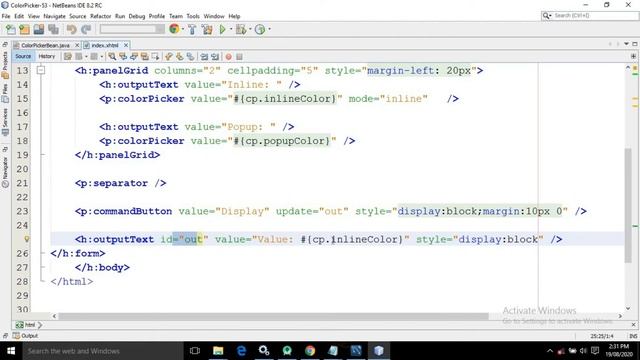Click the Save All toolbar icon
The height and width of the screenshot is (360, 640).
pos(53,29)
